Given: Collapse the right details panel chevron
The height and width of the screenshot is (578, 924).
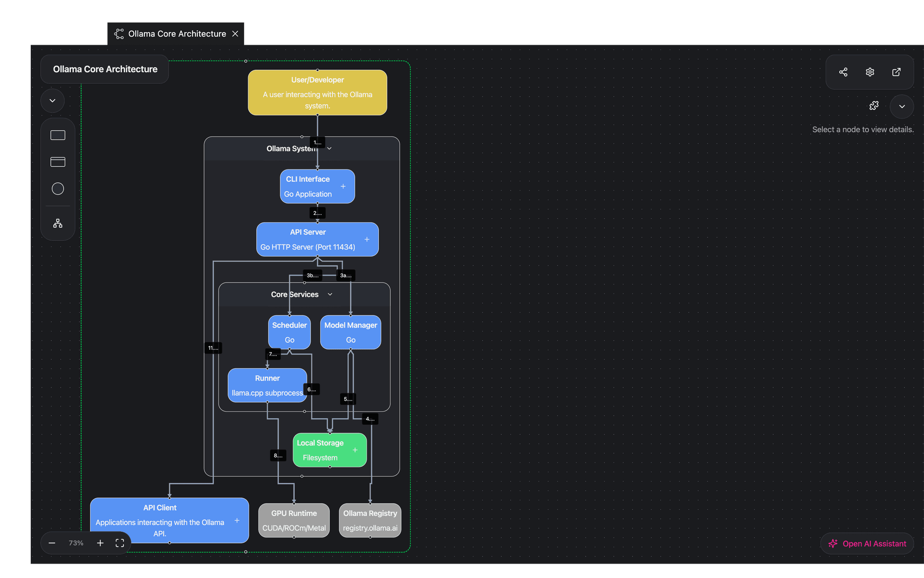Looking at the screenshot, I should click(902, 106).
